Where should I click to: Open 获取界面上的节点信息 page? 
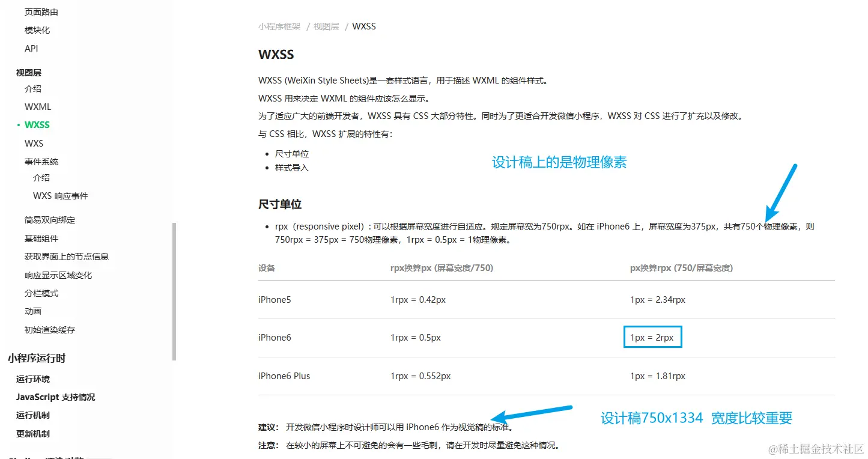(67, 257)
